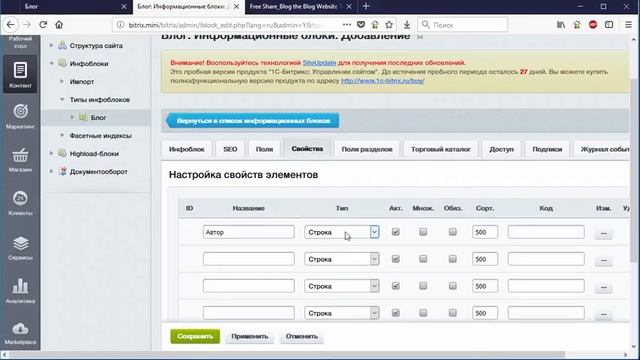The height and width of the screenshot is (360, 640).
Task: Open type dropdown in third property row
Action: (342, 286)
